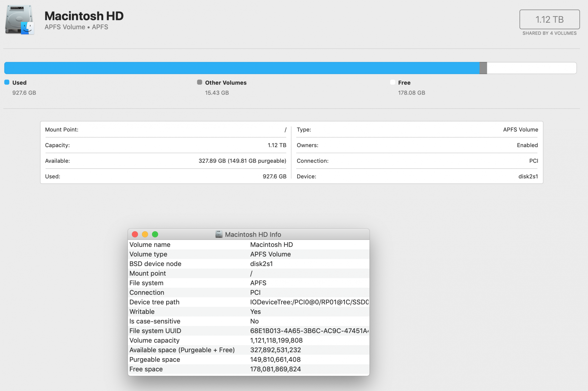Select the File system row
588x391 pixels.
pyautogui.click(x=249, y=283)
